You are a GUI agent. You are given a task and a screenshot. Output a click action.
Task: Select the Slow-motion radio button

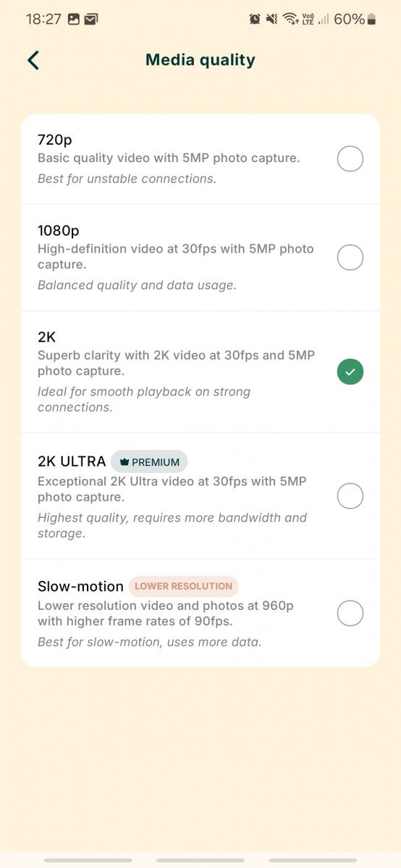click(x=350, y=613)
